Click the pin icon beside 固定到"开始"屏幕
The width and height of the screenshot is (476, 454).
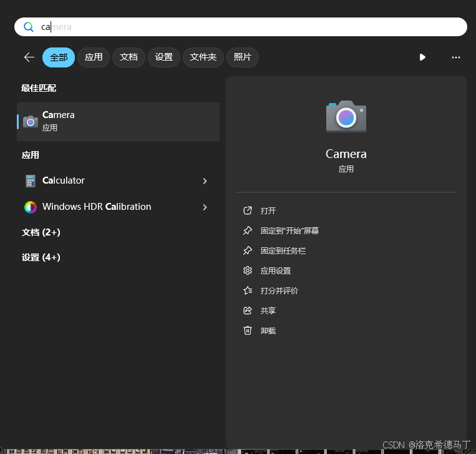click(x=248, y=230)
